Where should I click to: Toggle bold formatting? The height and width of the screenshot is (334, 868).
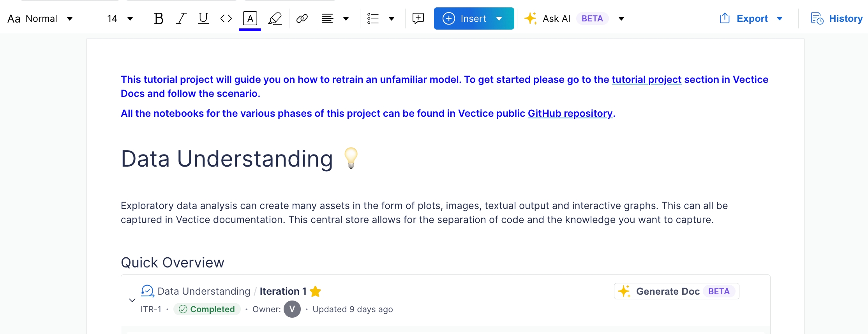(x=158, y=19)
